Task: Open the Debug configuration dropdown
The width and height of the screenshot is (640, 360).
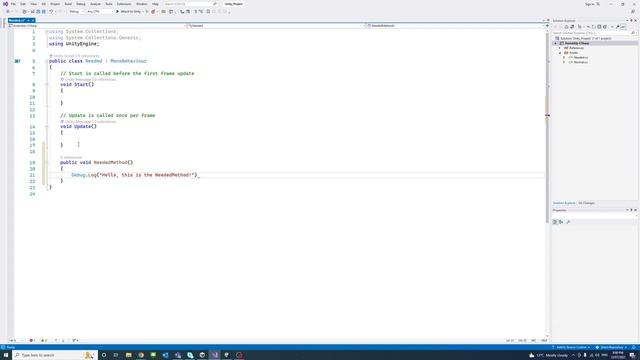Action: [x=76, y=11]
